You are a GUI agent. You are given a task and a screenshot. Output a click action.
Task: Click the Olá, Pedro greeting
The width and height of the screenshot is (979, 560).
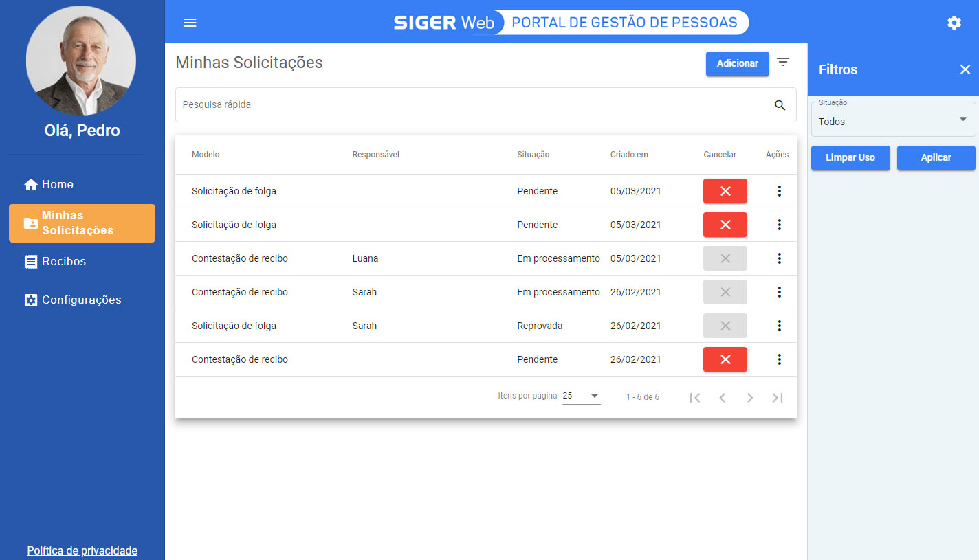pyautogui.click(x=82, y=131)
